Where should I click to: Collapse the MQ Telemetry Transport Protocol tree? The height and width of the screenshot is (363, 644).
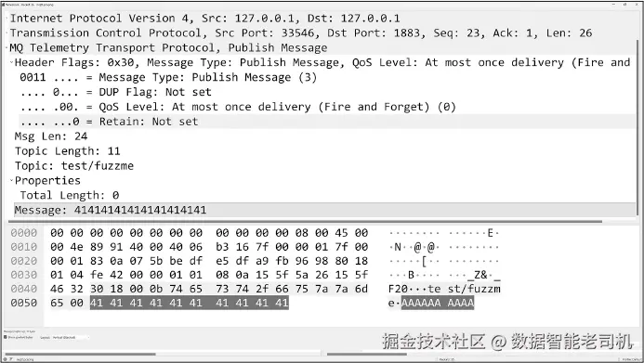coord(7,47)
